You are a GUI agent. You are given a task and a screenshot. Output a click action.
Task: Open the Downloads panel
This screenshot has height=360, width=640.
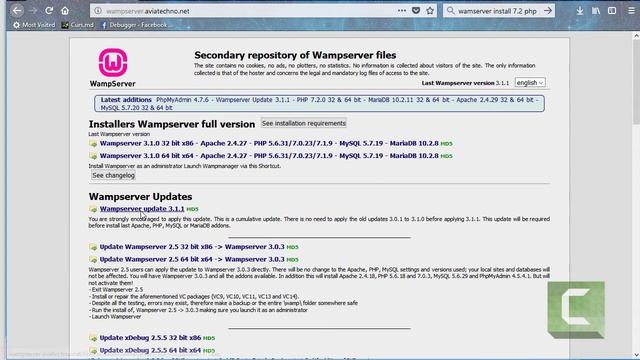[580, 11]
